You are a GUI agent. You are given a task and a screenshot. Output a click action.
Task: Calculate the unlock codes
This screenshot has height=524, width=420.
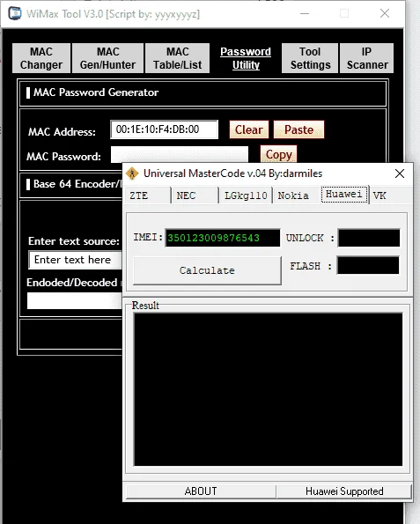207,270
